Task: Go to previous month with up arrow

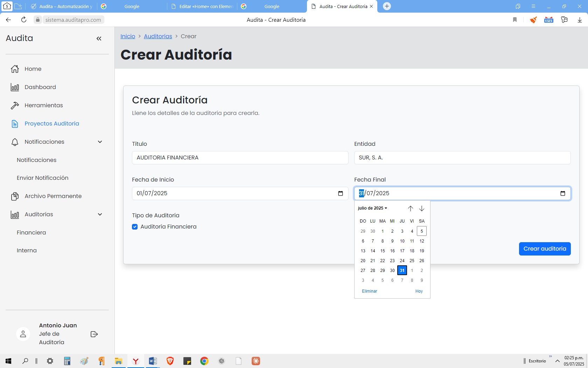Action: (x=410, y=209)
